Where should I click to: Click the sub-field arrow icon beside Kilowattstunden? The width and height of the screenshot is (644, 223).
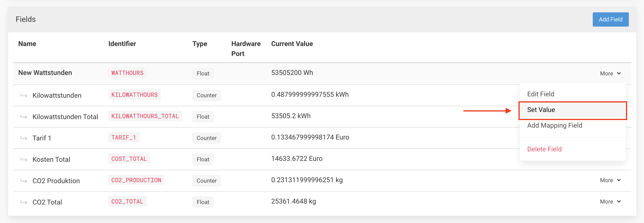coord(24,95)
